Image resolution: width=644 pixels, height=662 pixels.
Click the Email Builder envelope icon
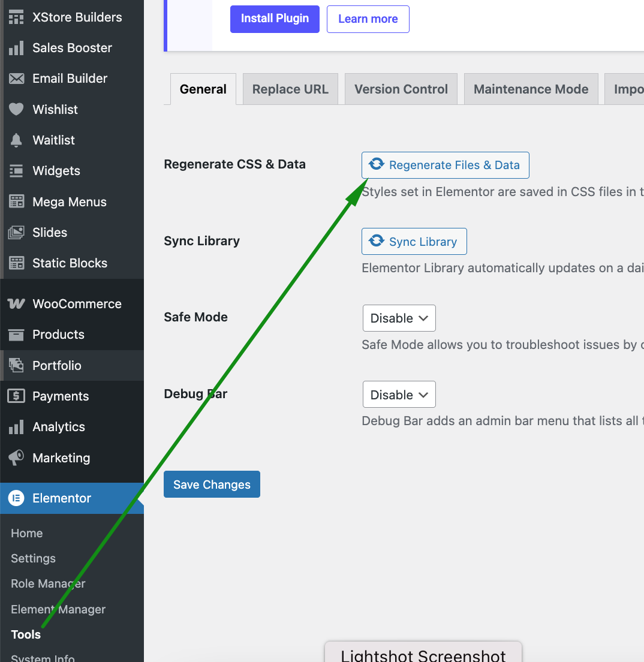16,79
